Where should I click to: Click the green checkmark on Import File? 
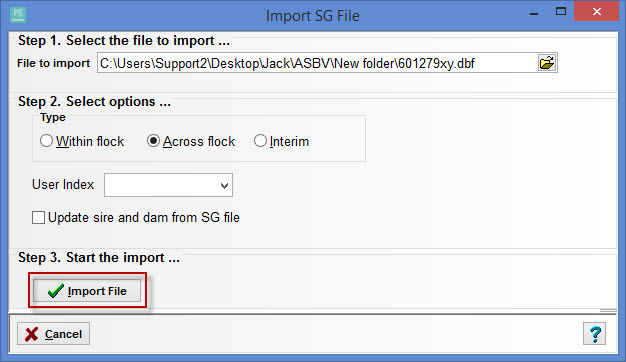pyautogui.click(x=55, y=291)
